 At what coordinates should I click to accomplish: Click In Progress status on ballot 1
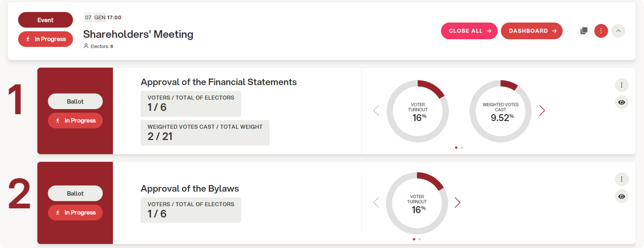(75, 121)
